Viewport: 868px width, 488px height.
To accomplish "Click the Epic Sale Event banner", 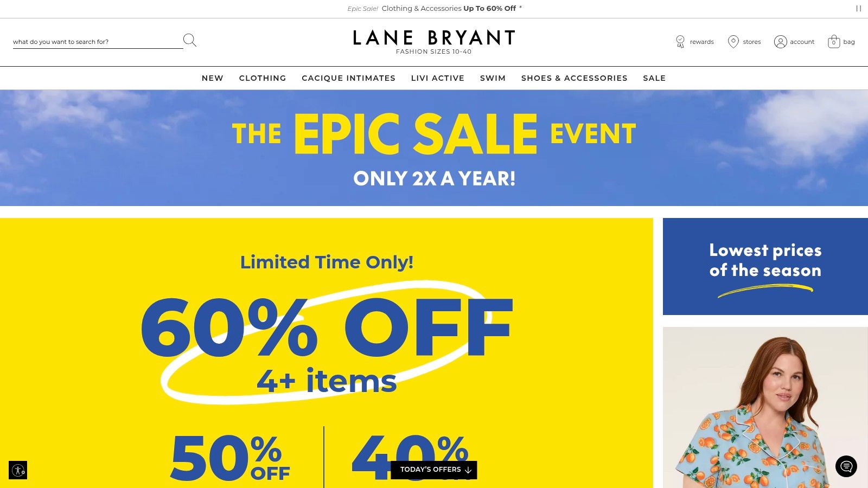I will tap(434, 147).
